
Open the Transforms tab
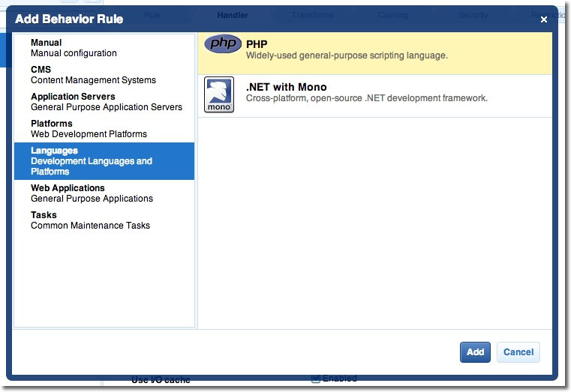[x=312, y=15]
